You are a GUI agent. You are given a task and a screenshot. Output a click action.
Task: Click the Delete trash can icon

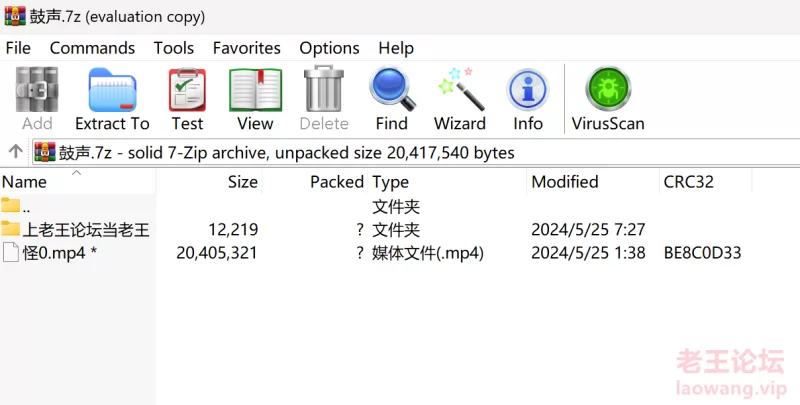point(324,99)
